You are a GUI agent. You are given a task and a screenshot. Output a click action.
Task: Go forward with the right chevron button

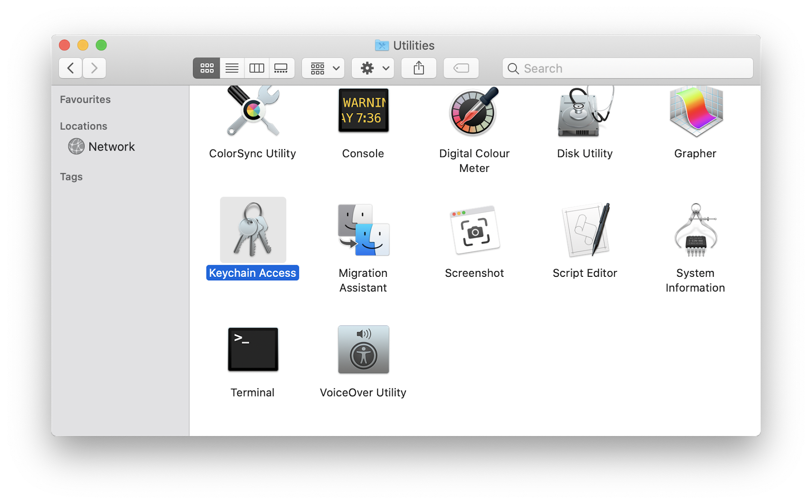click(94, 68)
